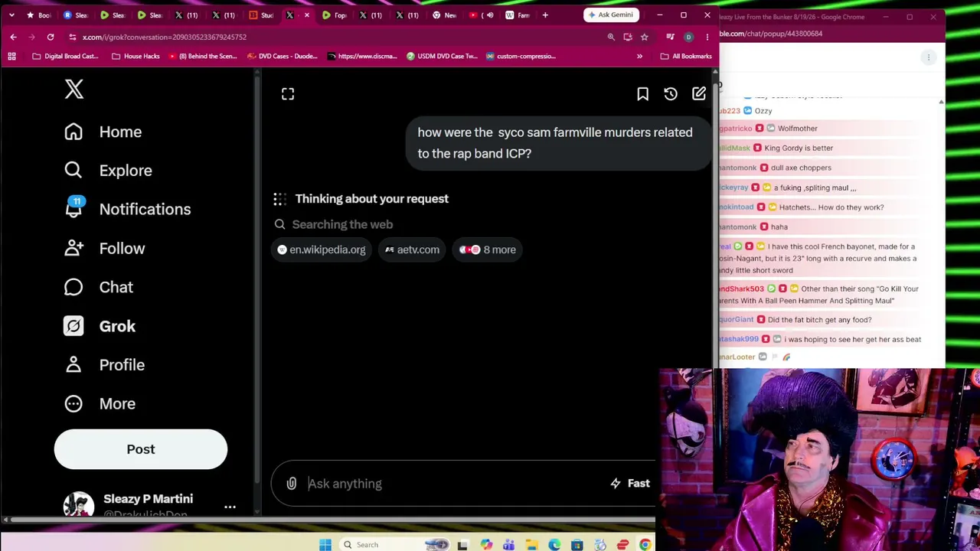980x551 pixels.
Task: Open Copilot from the taskbar
Action: click(486, 545)
